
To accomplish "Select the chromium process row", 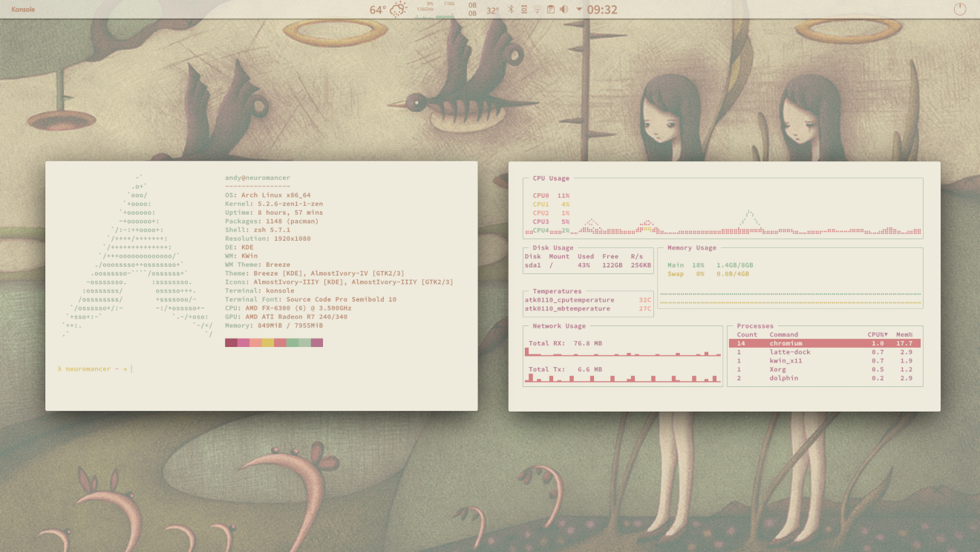I will 825,343.
